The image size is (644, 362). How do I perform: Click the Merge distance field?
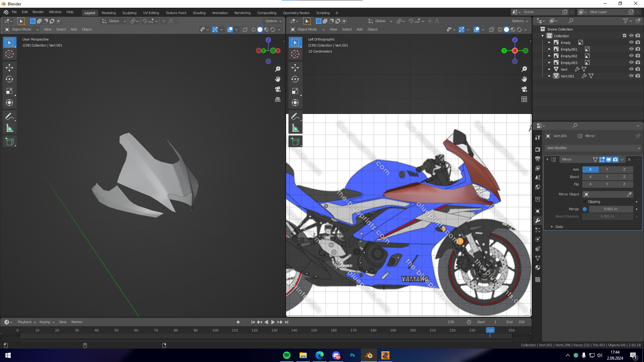tap(610, 209)
